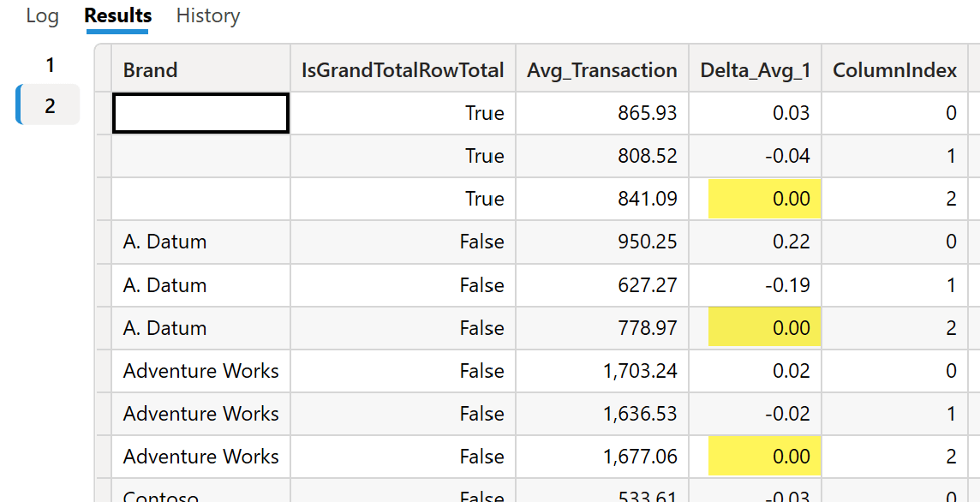
Task: Select result set 1
Action: coord(50,65)
